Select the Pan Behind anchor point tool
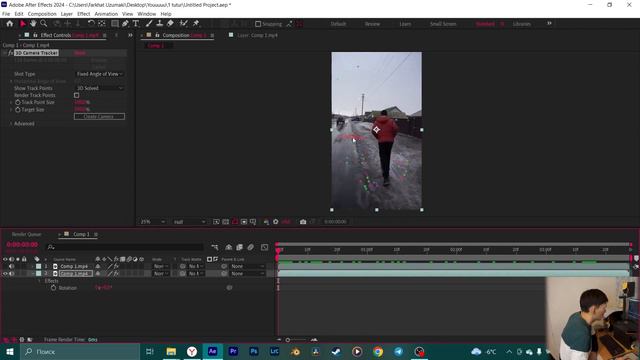 coord(102,24)
